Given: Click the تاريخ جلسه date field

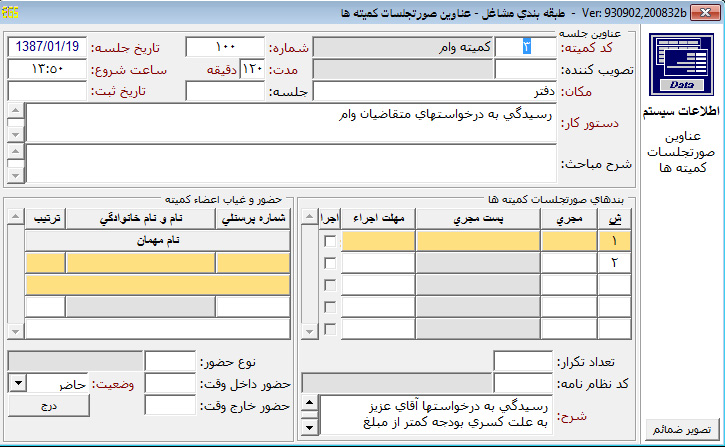Looking at the screenshot, I should pyautogui.click(x=47, y=47).
